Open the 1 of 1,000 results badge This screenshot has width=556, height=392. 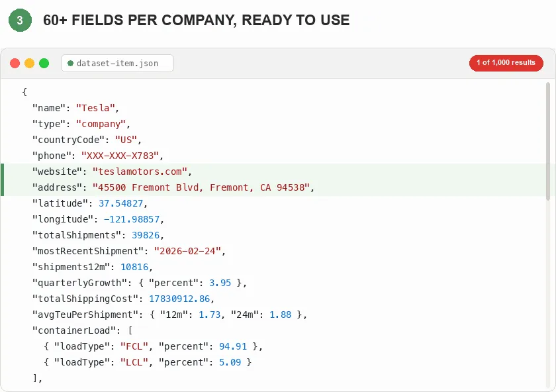[x=506, y=63]
